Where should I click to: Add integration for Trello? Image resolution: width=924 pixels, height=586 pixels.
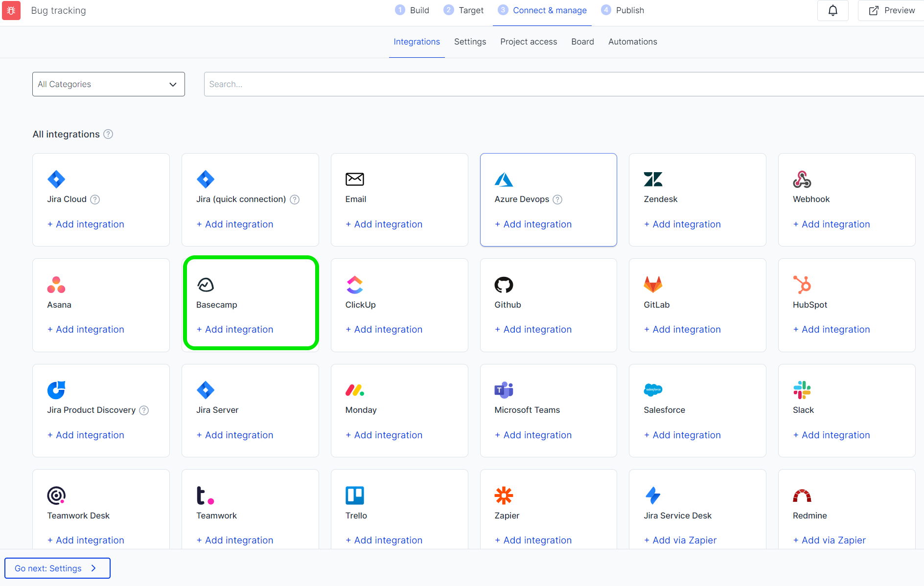click(x=384, y=540)
